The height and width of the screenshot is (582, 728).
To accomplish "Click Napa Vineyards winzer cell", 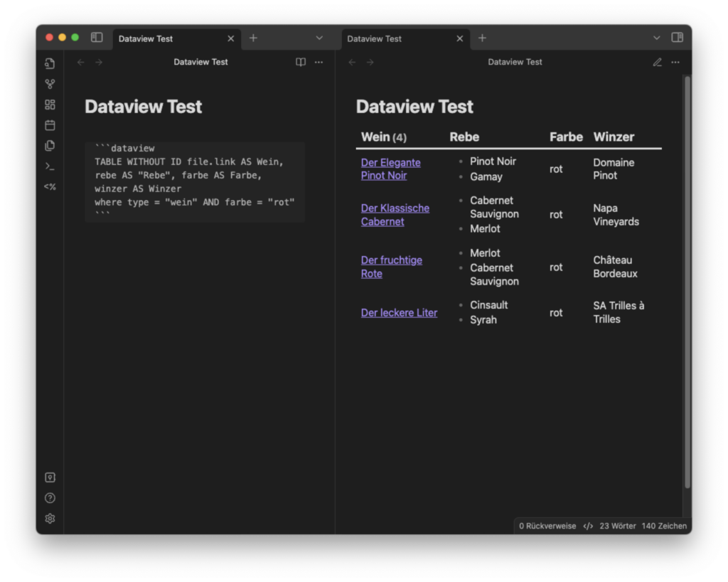I will tap(616, 215).
